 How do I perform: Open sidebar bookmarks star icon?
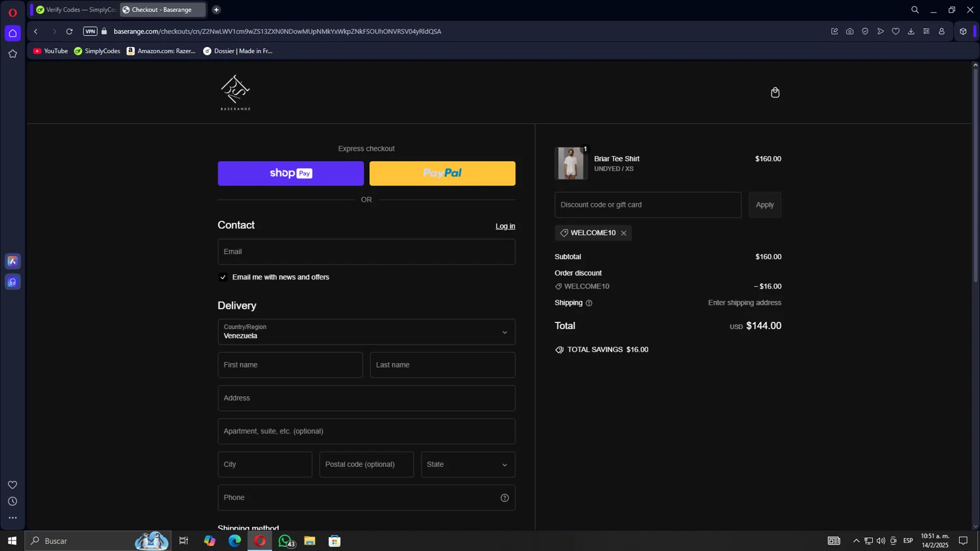[12, 54]
